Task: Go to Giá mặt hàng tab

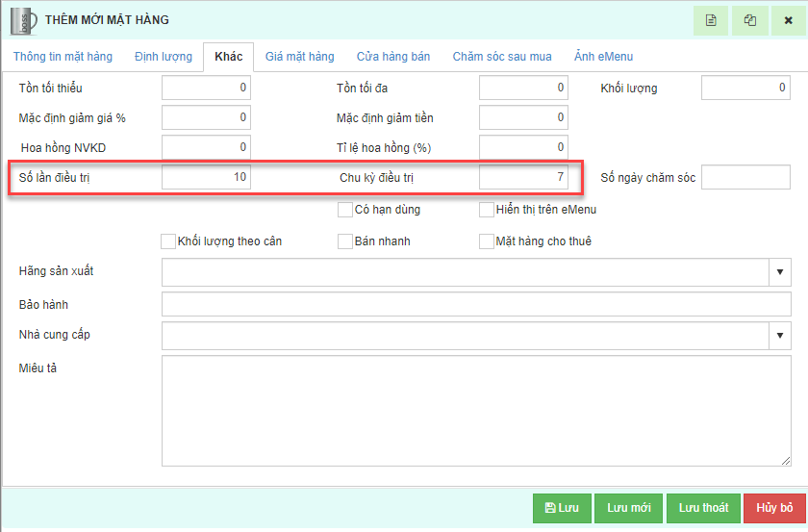Action: (300, 57)
